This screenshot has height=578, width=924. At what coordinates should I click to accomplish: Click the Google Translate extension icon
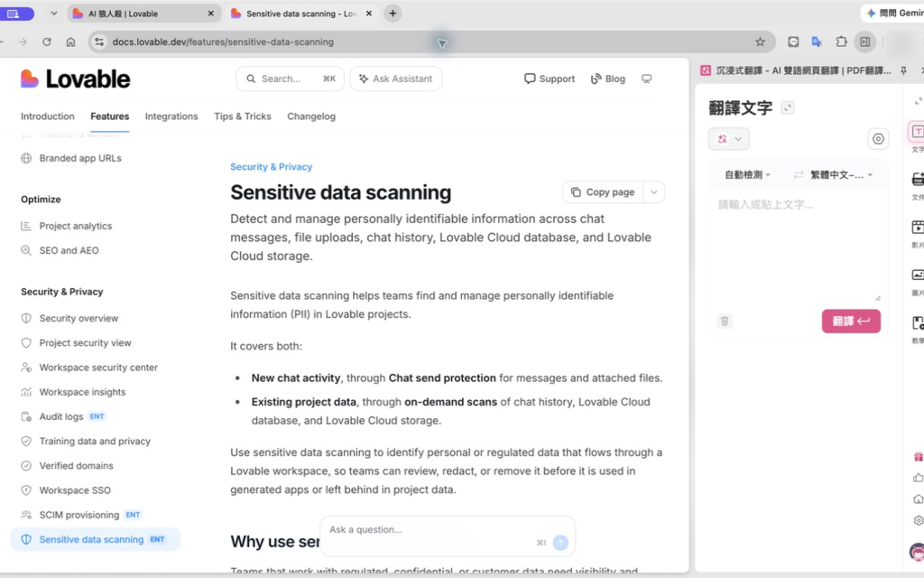tap(817, 42)
